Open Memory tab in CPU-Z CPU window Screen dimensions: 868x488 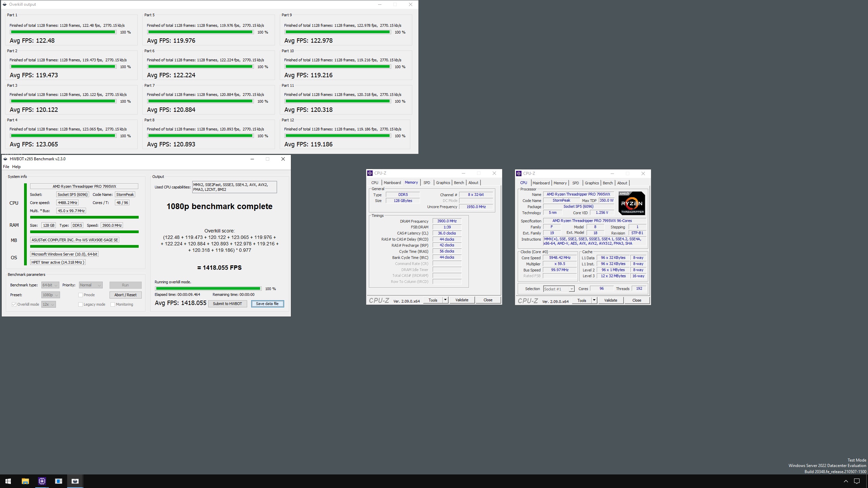pyautogui.click(x=560, y=183)
